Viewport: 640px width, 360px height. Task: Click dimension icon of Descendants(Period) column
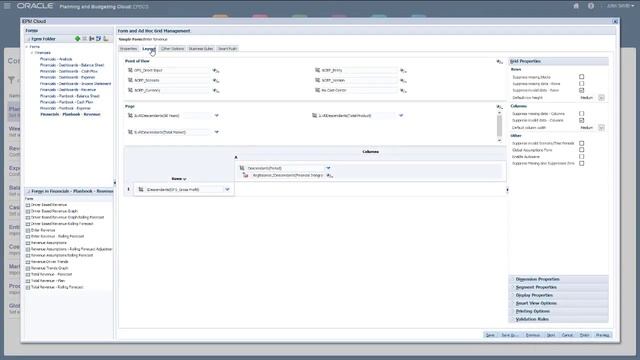[242, 168]
